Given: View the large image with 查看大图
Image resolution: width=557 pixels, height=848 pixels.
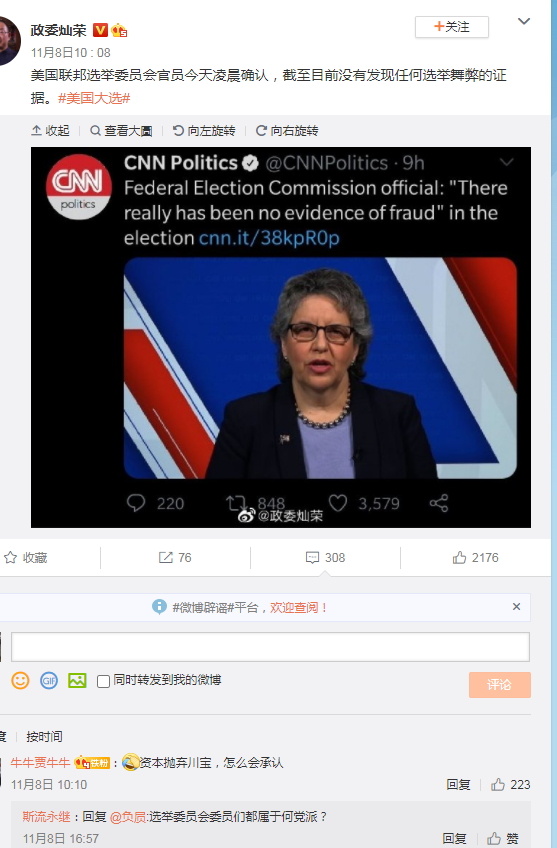Looking at the screenshot, I should pos(121,130).
